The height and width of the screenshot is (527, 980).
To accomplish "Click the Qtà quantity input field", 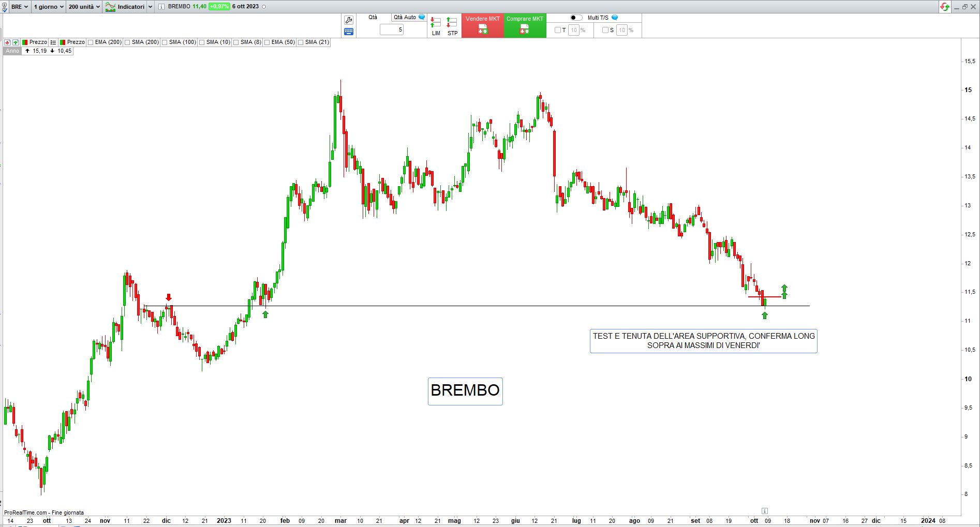I will [392, 30].
